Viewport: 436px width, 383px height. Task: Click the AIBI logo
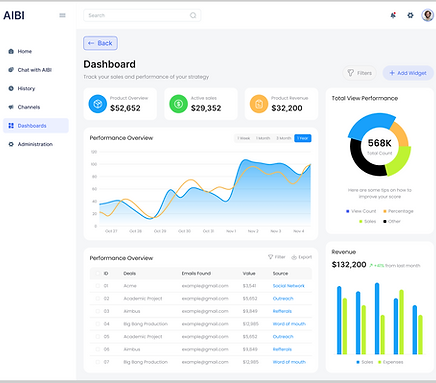click(x=14, y=15)
